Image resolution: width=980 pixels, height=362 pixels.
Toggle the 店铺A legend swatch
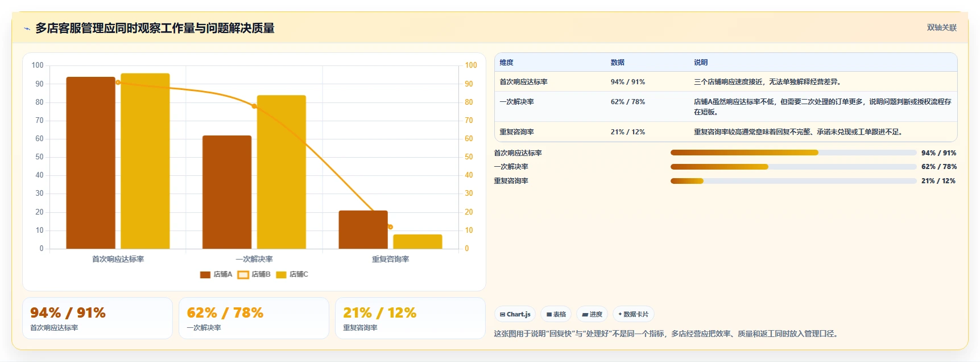(205, 275)
